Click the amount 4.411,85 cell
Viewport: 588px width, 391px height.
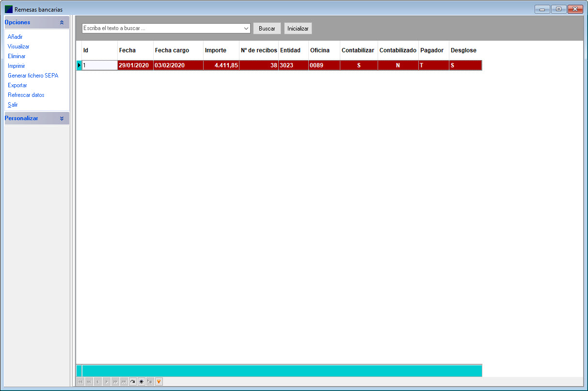pos(221,65)
